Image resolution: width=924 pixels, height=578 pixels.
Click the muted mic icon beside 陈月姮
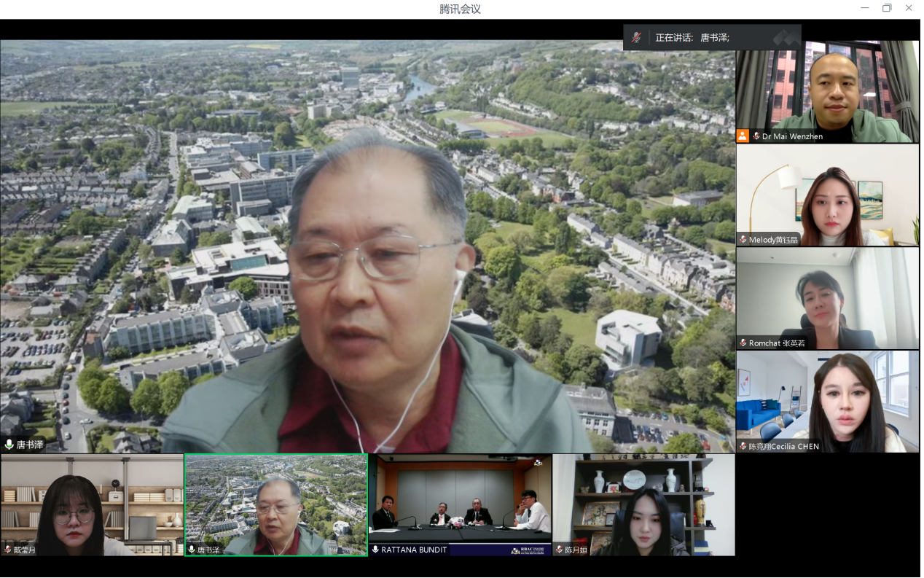click(x=560, y=550)
